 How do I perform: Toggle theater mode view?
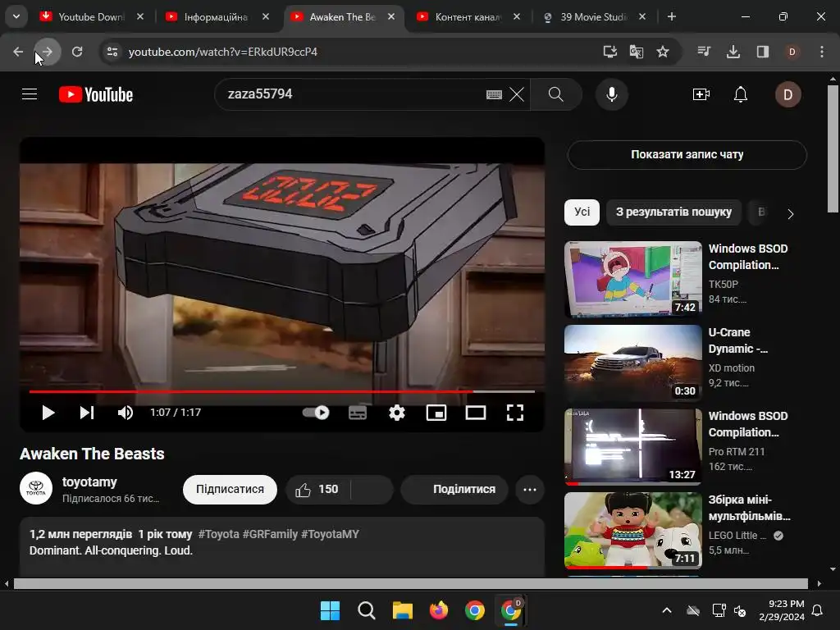click(x=476, y=413)
